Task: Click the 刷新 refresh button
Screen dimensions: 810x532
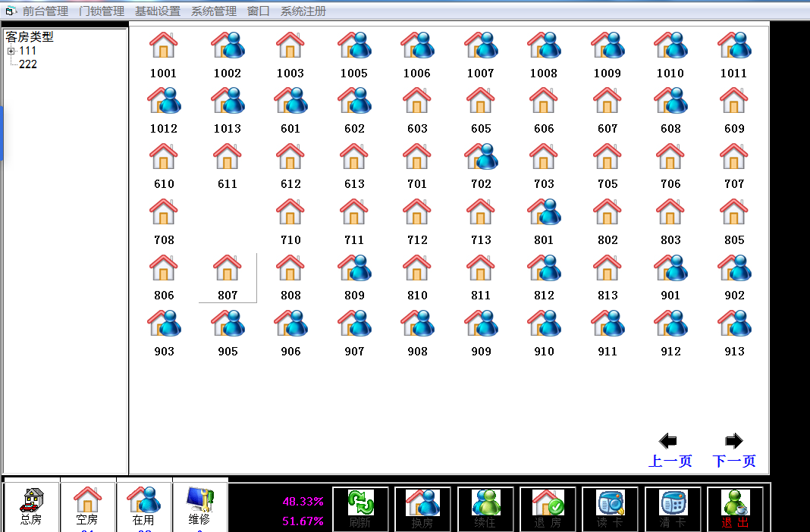Action: (x=360, y=509)
